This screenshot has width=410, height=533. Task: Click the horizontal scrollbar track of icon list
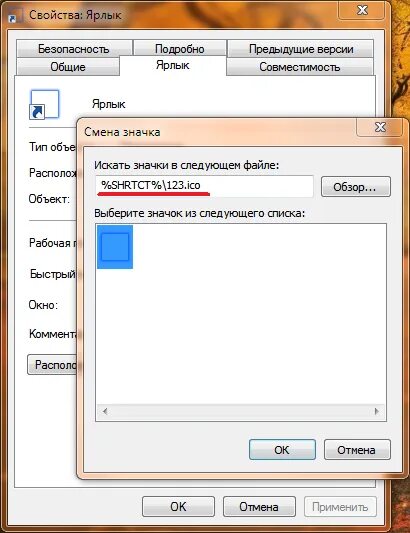(x=241, y=411)
